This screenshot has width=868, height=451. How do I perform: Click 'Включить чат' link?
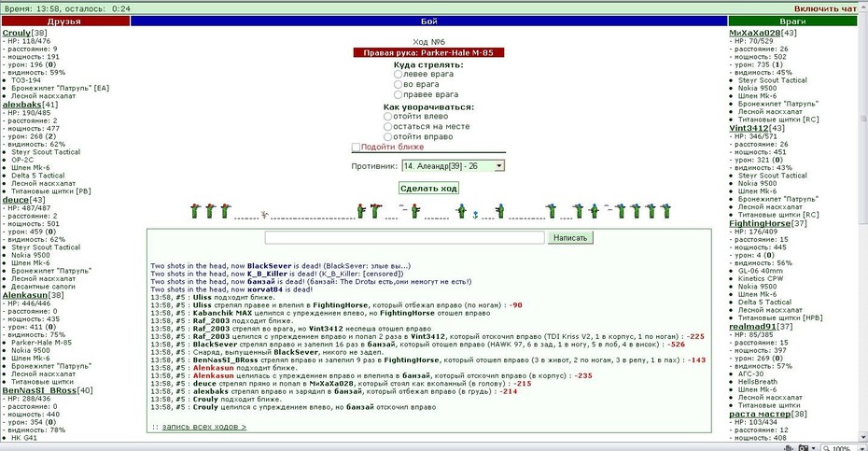825,8
